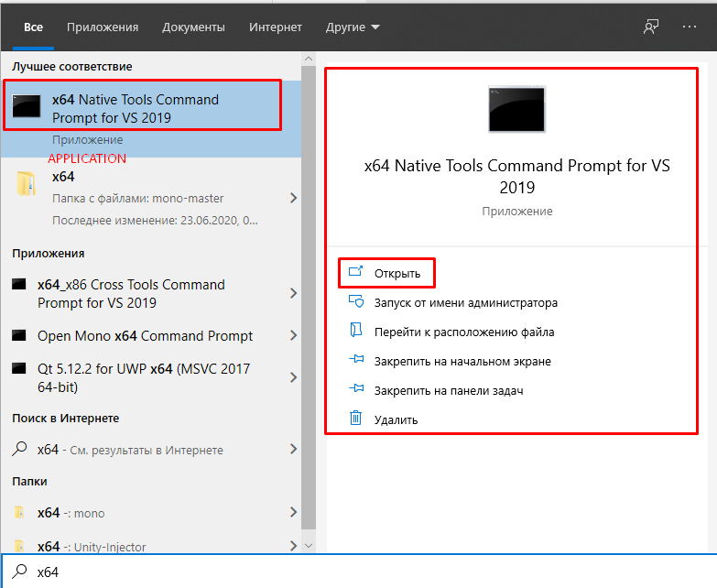Screen dimensions: 717x588
Task: Switch to the Интернет tab
Action: pos(276,27)
